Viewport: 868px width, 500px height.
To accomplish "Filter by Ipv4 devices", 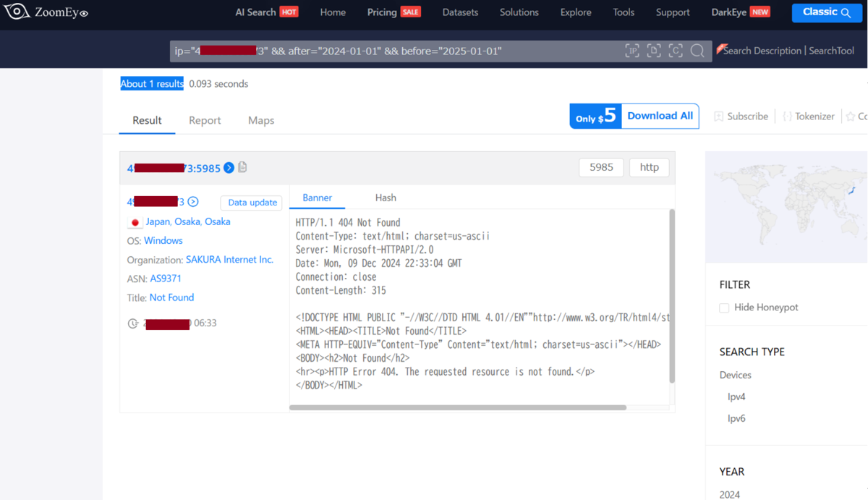I will coord(736,397).
